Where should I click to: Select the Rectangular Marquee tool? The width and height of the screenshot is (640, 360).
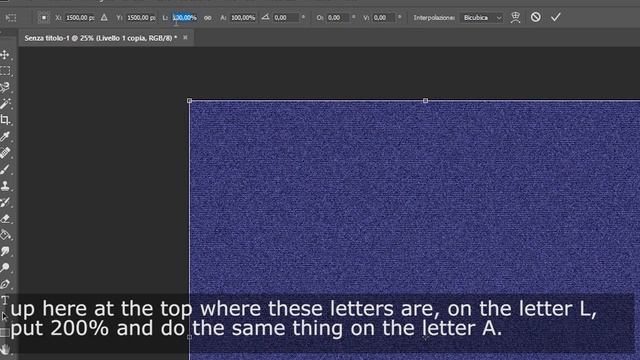coord(5,71)
